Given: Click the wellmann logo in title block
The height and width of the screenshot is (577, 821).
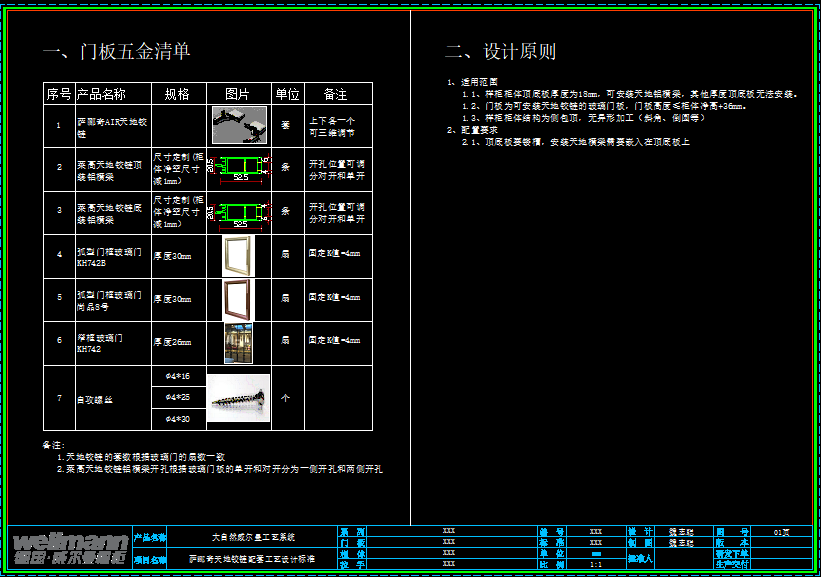Looking at the screenshot, I should click(x=69, y=547).
